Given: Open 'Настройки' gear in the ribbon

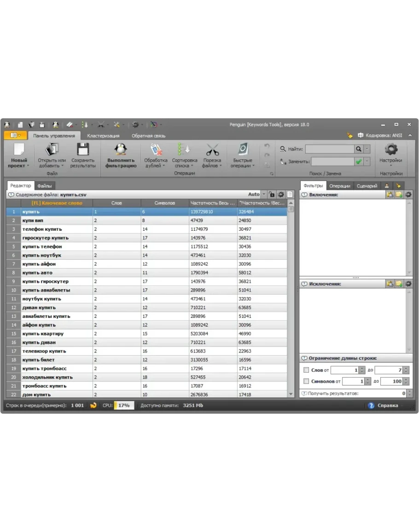Looking at the screenshot, I should [390, 150].
